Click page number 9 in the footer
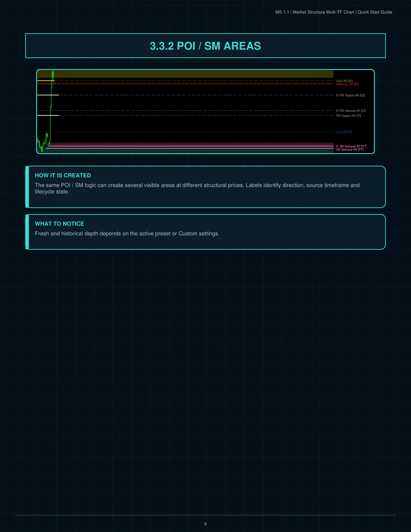Image resolution: width=411 pixels, height=532 pixels. [205, 524]
